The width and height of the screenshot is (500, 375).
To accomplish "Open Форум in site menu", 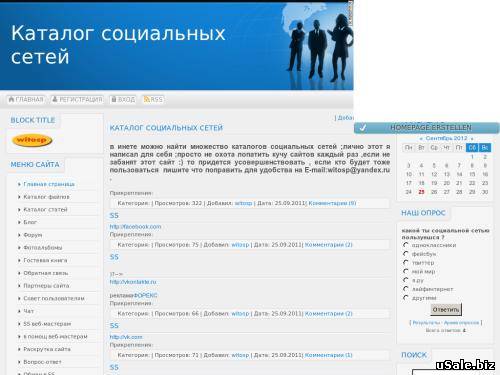I will (33, 235).
